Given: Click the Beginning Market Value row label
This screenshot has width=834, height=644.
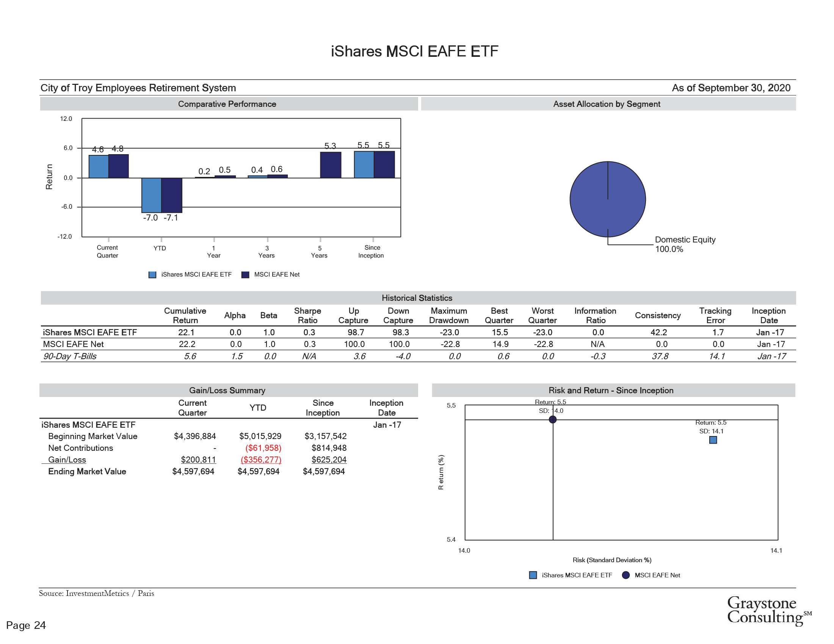Looking at the screenshot, I should point(93,436).
